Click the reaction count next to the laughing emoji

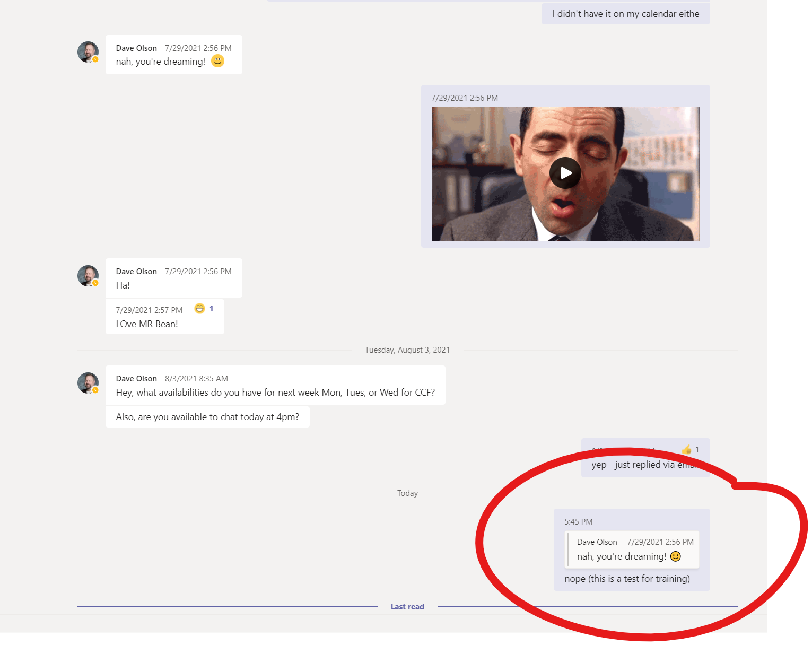[x=211, y=309]
